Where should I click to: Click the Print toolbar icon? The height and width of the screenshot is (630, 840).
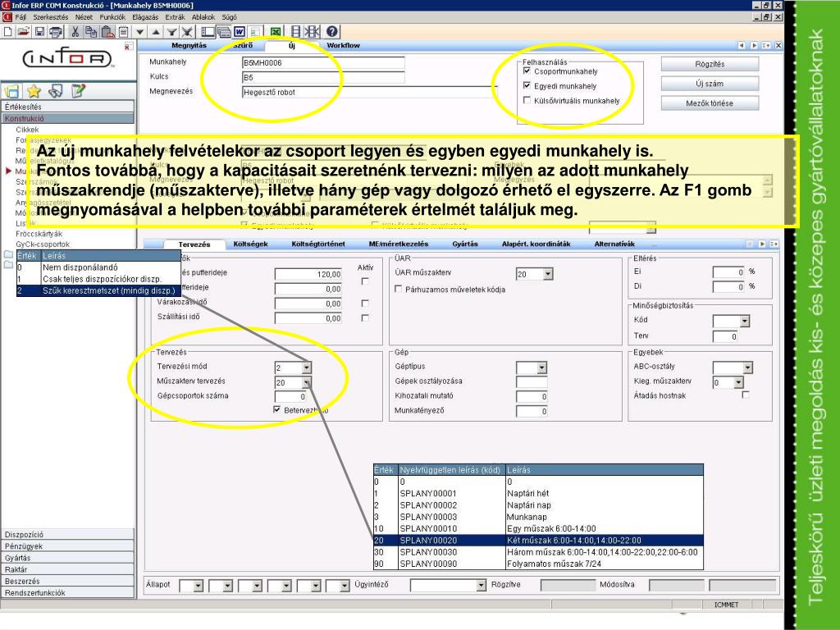(x=55, y=32)
